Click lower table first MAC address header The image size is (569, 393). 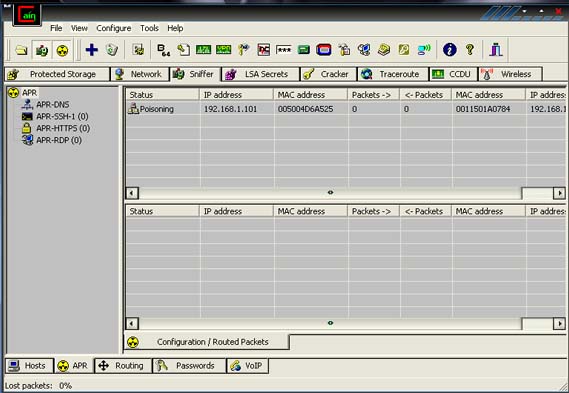pos(310,211)
